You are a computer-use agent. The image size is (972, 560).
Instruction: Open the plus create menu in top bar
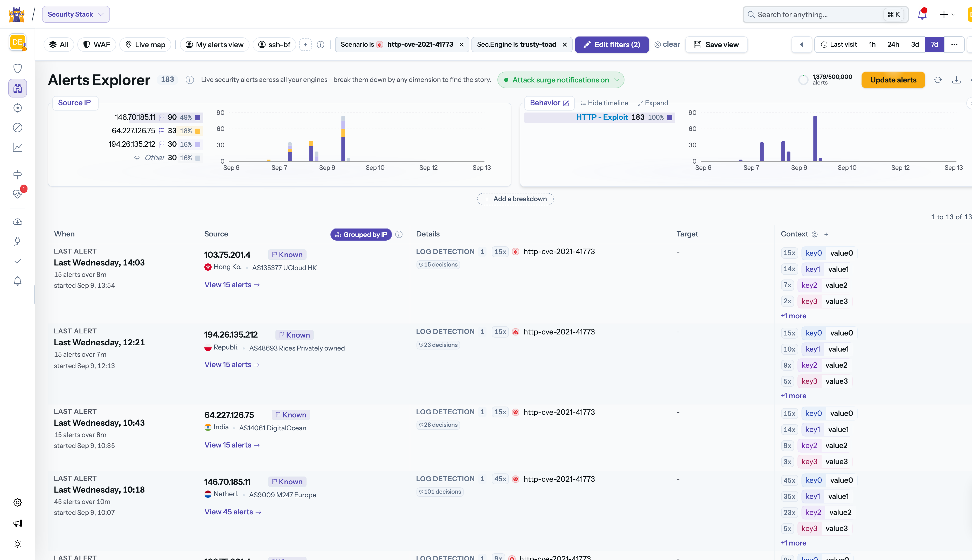[947, 14]
